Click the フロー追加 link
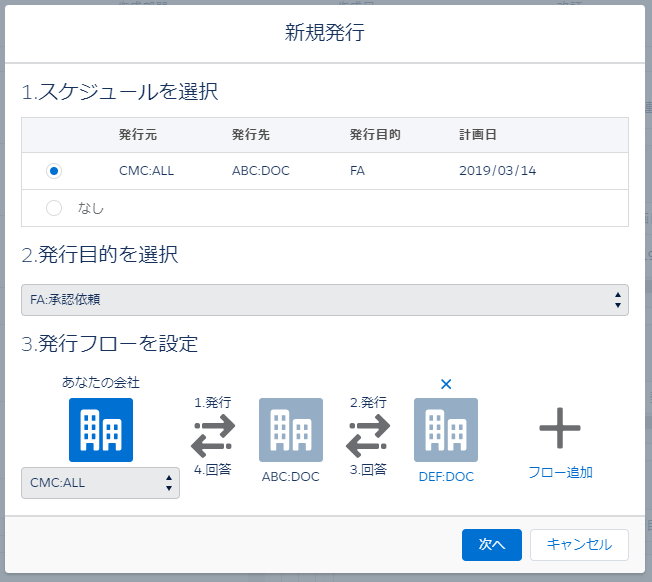 (x=560, y=472)
